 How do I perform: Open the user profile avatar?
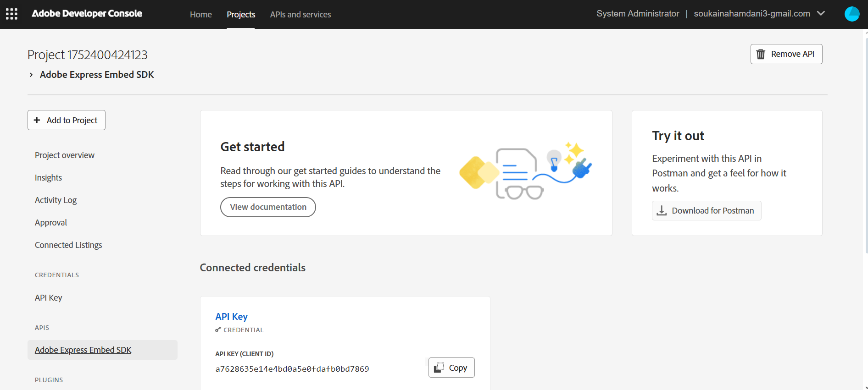[852, 14]
